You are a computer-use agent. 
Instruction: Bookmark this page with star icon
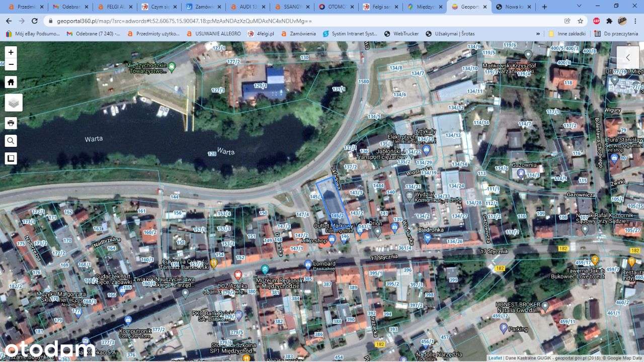580,21
